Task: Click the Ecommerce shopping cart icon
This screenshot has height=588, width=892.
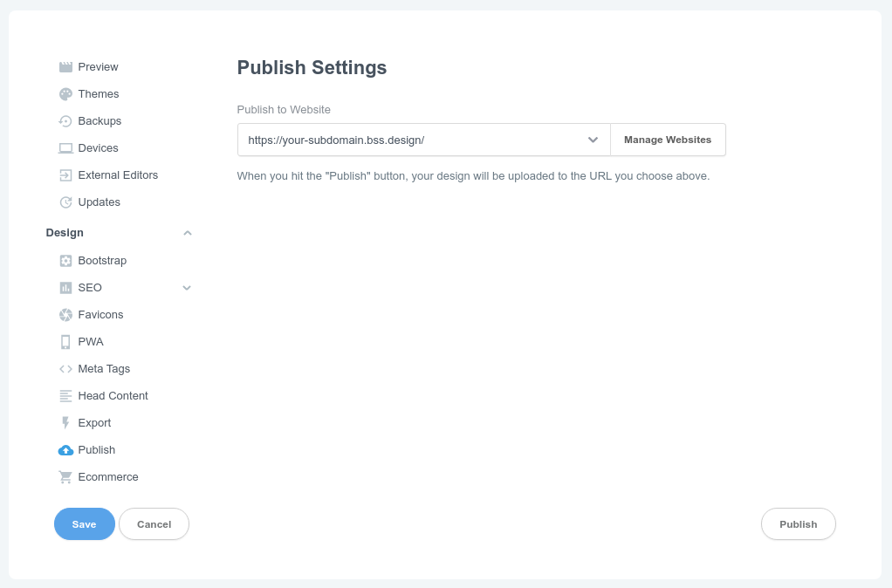Action: pos(65,476)
